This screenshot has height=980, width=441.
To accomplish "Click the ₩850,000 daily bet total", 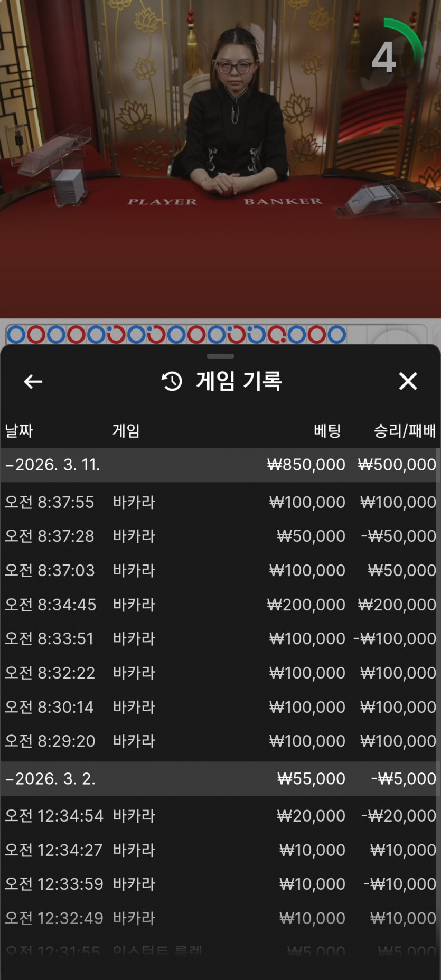I will [306, 465].
